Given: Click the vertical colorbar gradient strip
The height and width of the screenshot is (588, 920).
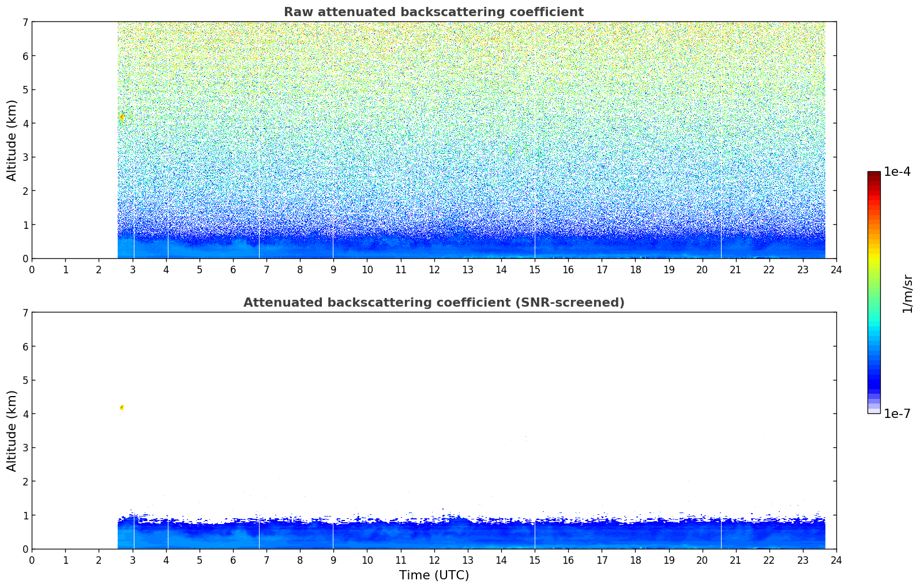Looking at the screenshot, I should pyautogui.click(x=874, y=292).
